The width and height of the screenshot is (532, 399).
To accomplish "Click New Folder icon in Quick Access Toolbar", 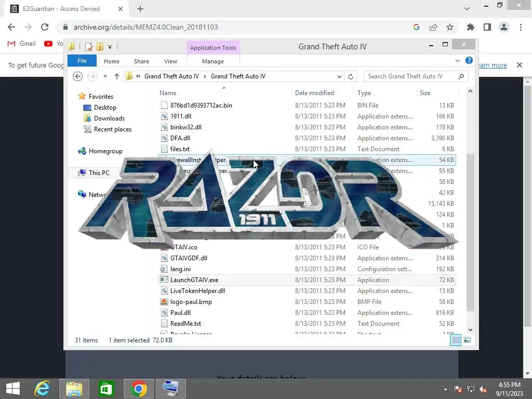I will (100, 47).
